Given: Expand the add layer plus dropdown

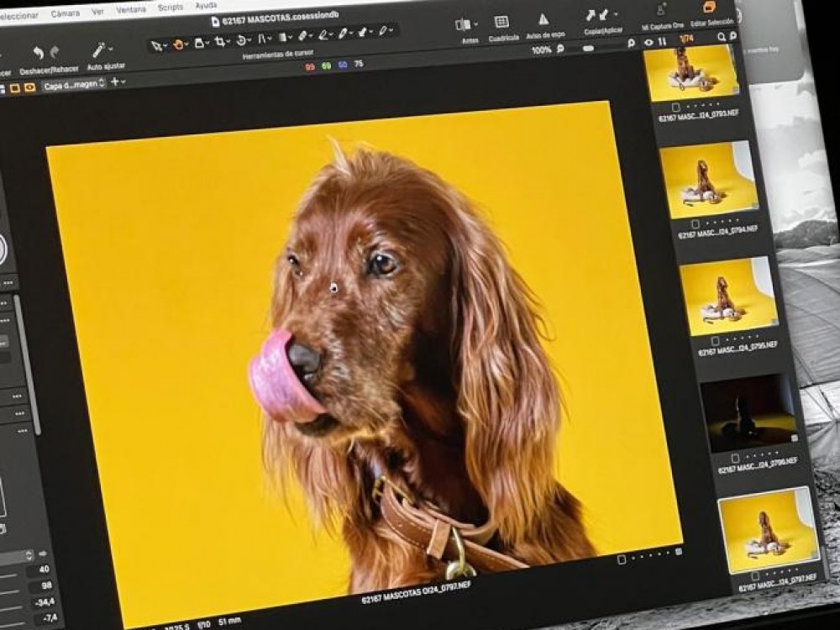Looking at the screenshot, I should (x=118, y=81).
